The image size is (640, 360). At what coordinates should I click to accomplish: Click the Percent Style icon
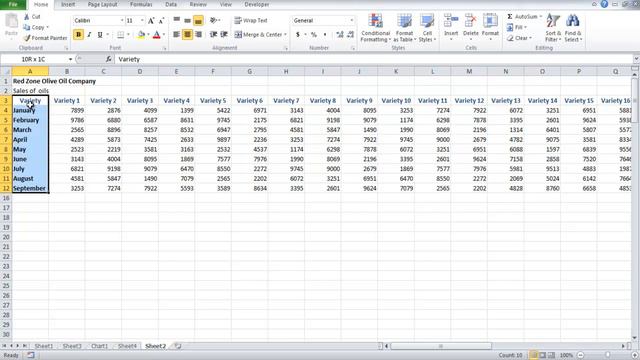313,35
